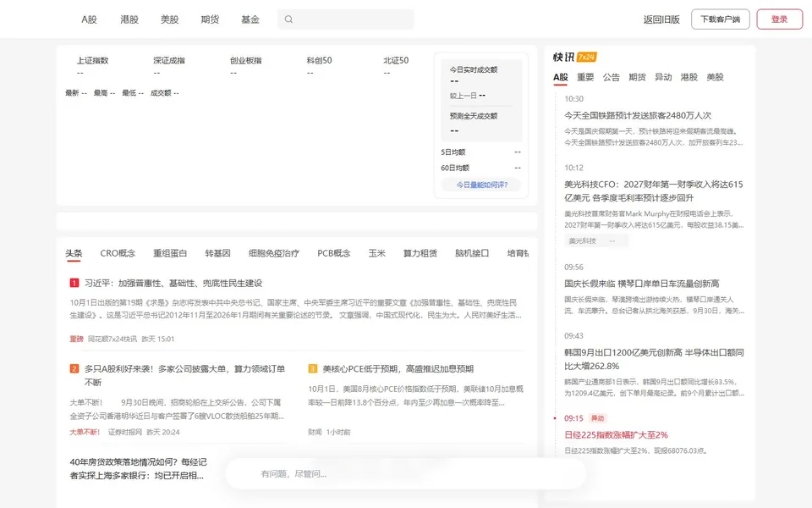The image size is (812, 508).
Task: Open flash news 日经225指数涨幅扩大至2%
Action: tap(616, 435)
